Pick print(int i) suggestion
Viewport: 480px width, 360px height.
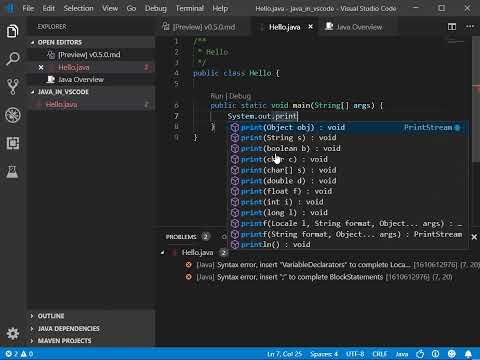click(x=347, y=202)
